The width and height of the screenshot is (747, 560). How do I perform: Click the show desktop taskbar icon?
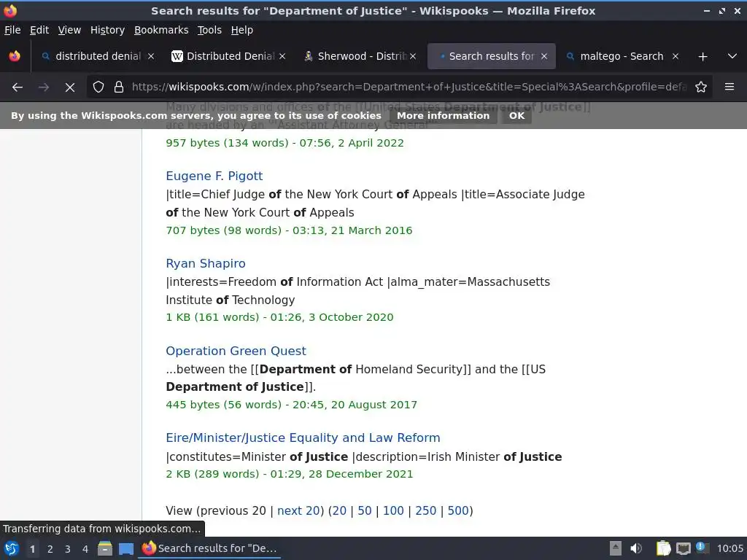click(126, 548)
